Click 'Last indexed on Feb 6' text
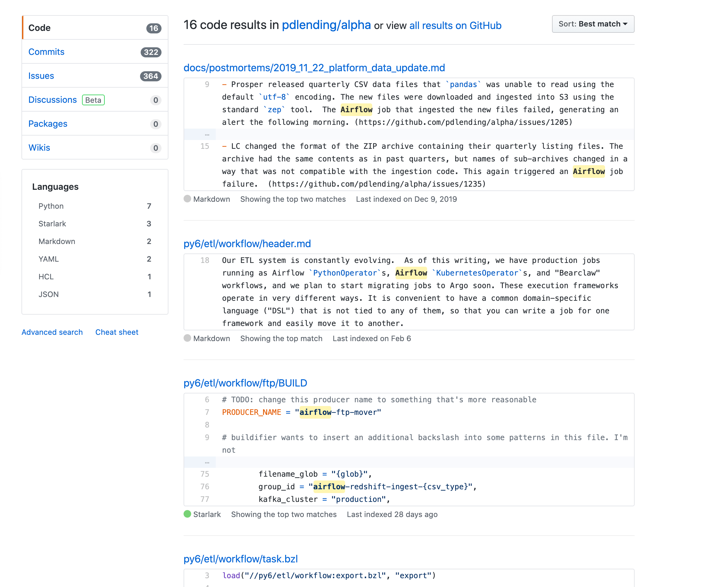This screenshot has height=587, width=728. 372,339
